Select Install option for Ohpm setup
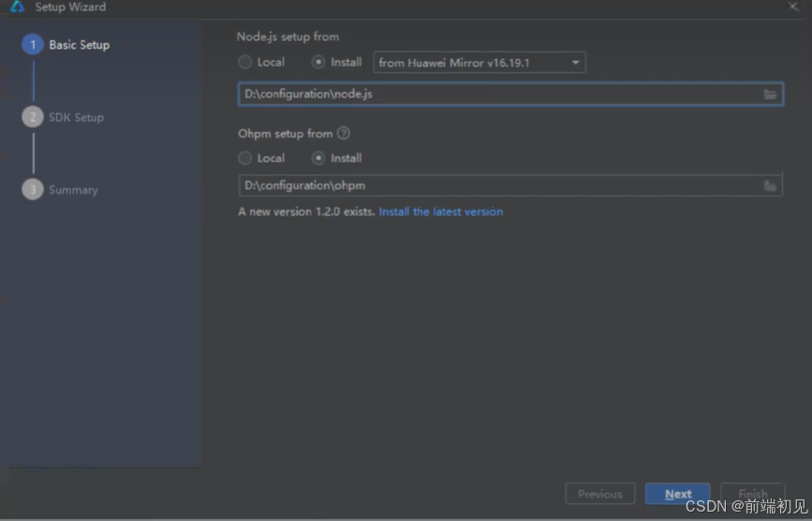 click(336, 158)
